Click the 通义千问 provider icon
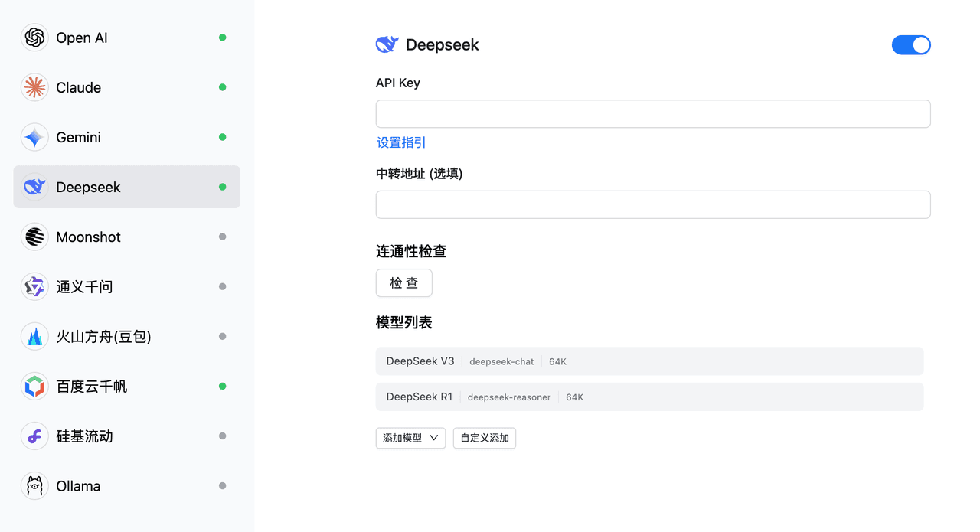The height and width of the screenshot is (532, 980). coord(34,286)
